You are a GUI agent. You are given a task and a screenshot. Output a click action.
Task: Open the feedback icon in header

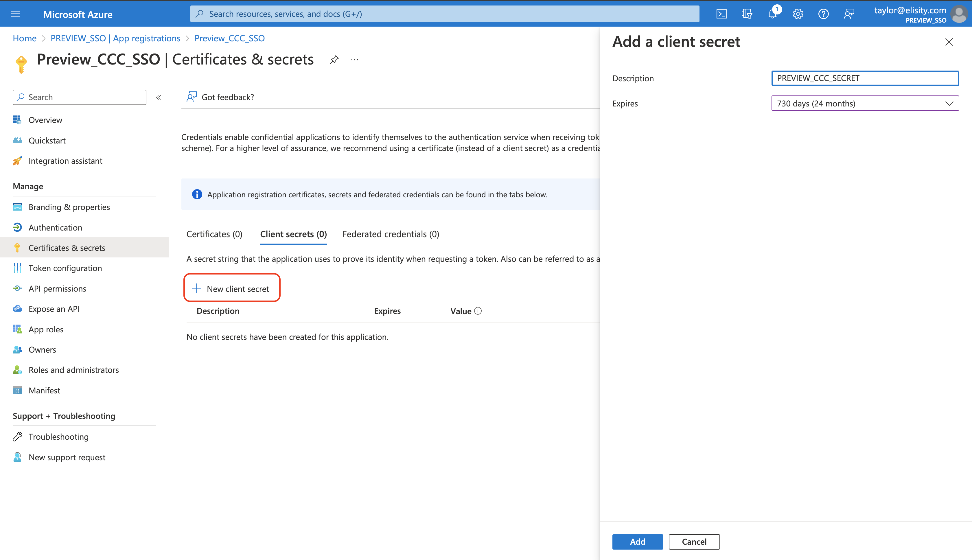(x=849, y=14)
